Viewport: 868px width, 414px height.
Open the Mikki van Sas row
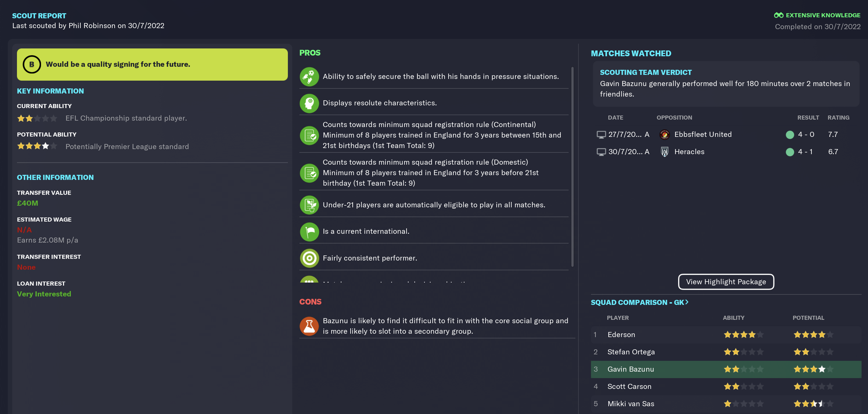click(726, 404)
